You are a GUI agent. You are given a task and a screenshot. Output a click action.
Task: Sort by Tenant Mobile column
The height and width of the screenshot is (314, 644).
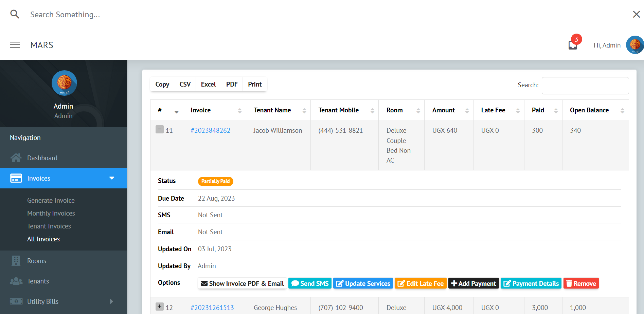(344, 110)
